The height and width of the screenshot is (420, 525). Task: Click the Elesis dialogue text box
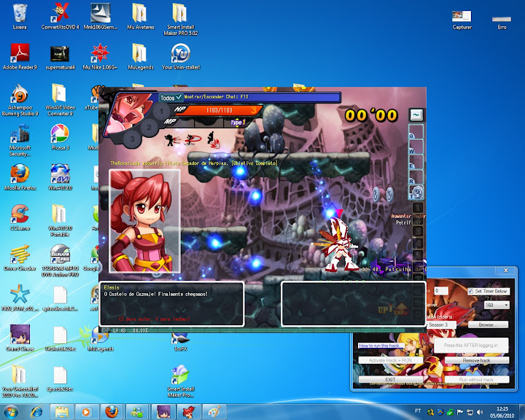[172, 304]
